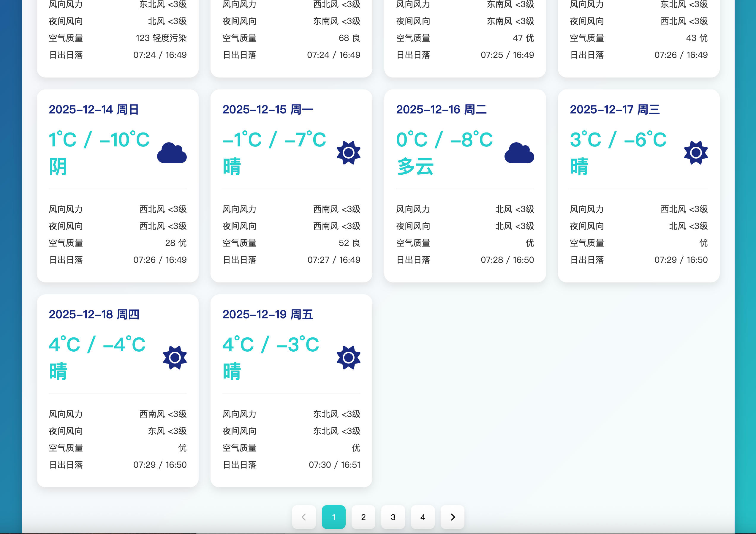The height and width of the screenshot is (534, 756).
Task: Go to the next page with the right chevron
Action: [453, 517]
